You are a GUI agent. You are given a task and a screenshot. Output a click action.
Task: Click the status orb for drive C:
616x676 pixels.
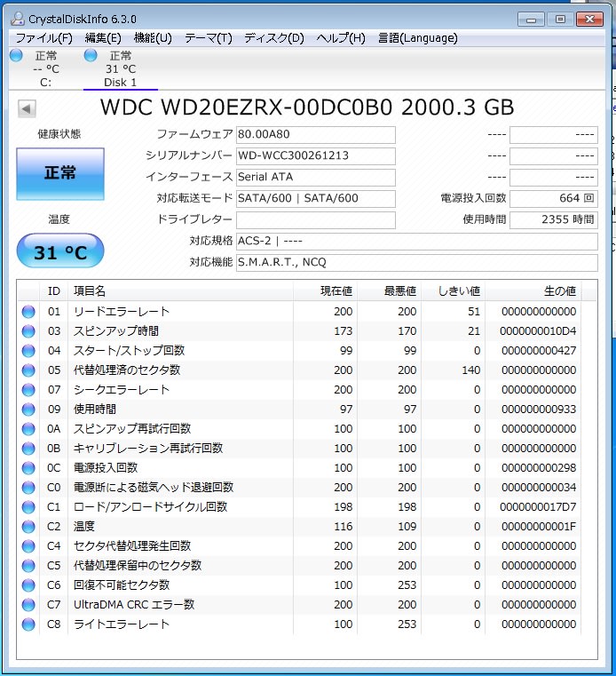16,56
